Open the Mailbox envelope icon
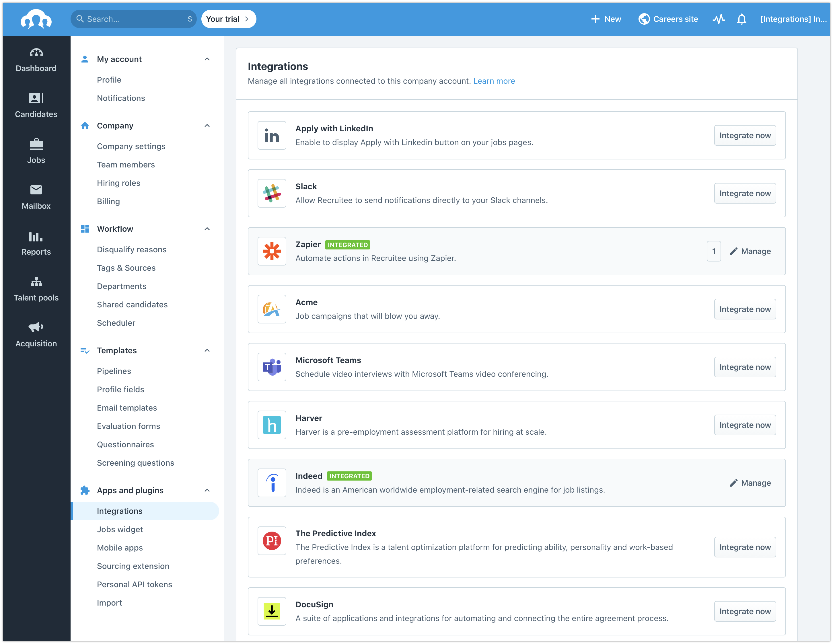The width and height of the screenshot is (833, 644). point(36,190)
